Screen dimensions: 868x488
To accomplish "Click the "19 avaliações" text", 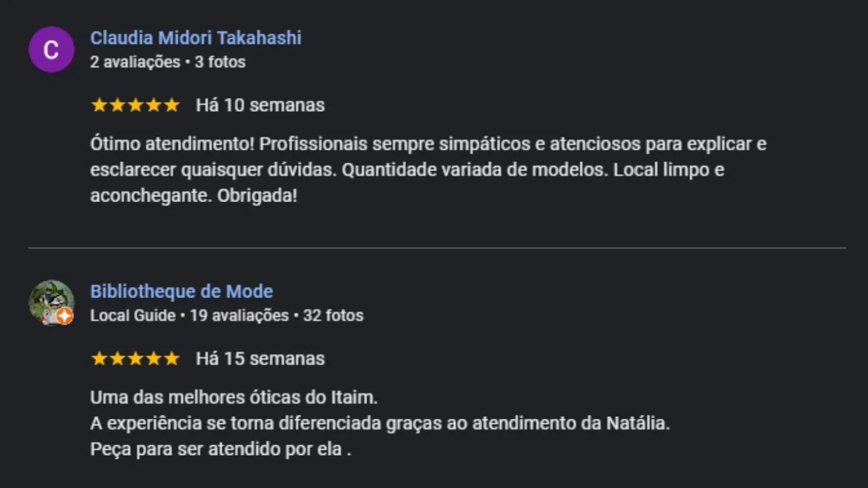I will pos(240,316).
